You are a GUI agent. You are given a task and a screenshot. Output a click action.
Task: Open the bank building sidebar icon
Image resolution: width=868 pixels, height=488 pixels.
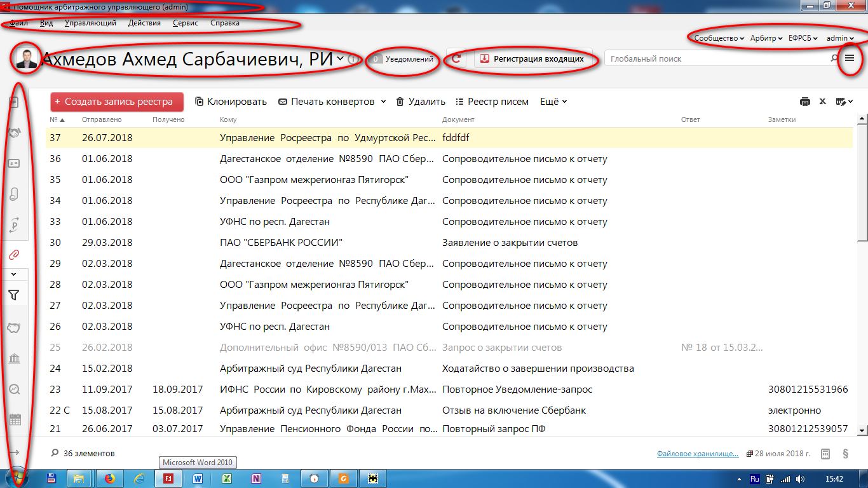coord(14,359)
